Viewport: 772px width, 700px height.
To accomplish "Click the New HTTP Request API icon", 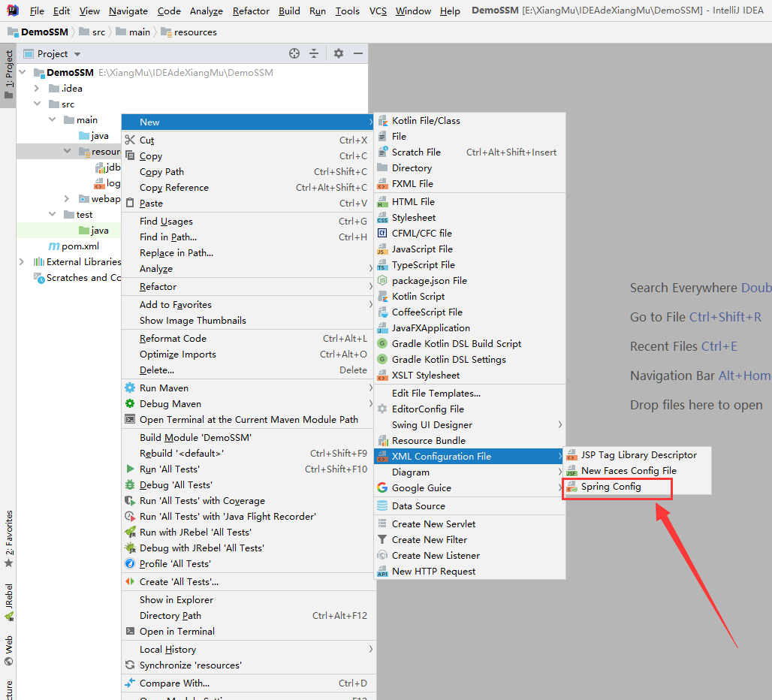I will [x=382, y=571].
